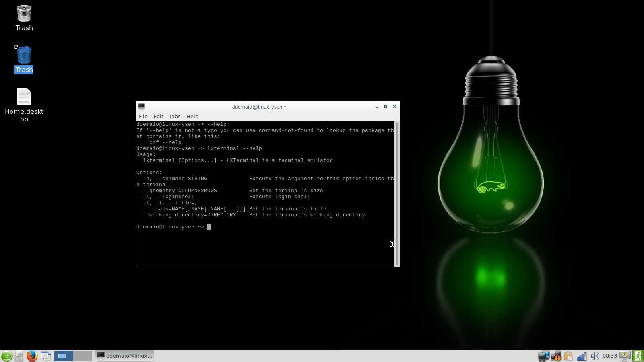Click the terminal vertical scrollbar
Image resolution: width=644 pixels, height=362 pixels.
click(397, 193)
